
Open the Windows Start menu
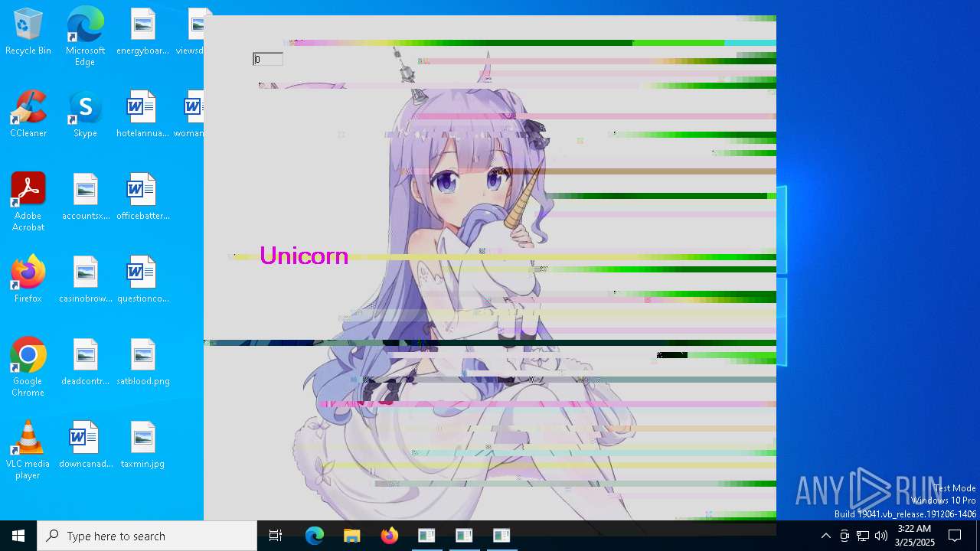(x=18, y=536)
